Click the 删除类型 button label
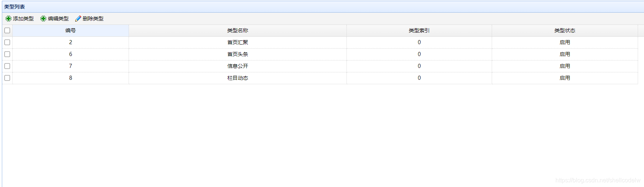 click(93, 19)
